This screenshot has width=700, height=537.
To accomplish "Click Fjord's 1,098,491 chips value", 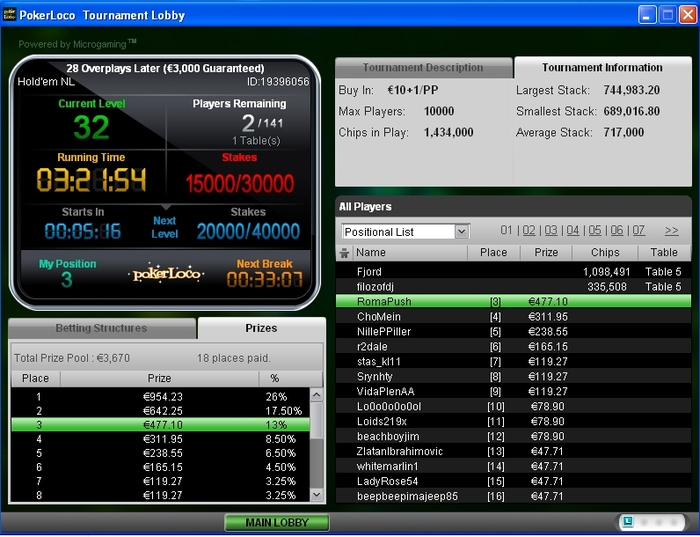I will coord(606,272).
